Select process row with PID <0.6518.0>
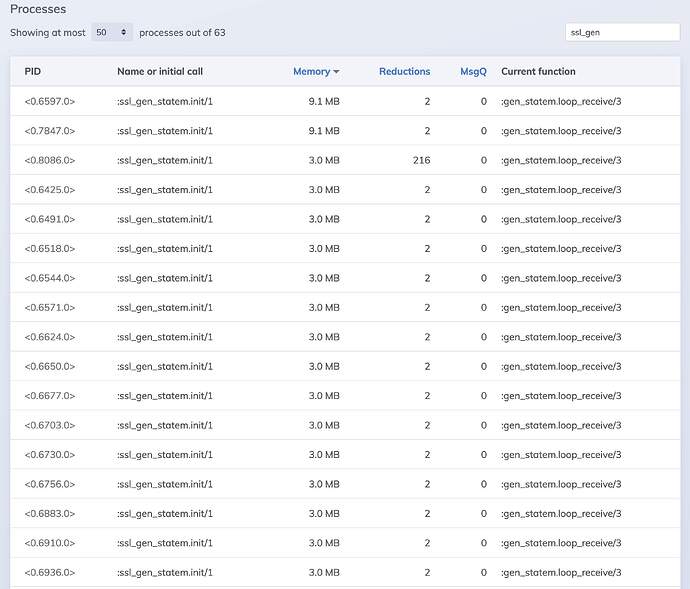The height and width of the screenshot is (589, 690). point(345,249)
